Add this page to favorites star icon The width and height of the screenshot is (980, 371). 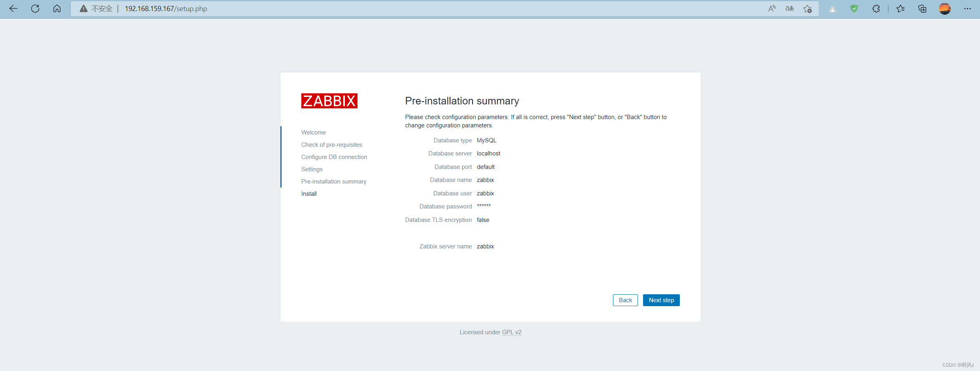pyautogui.click(x=808, y=9)
